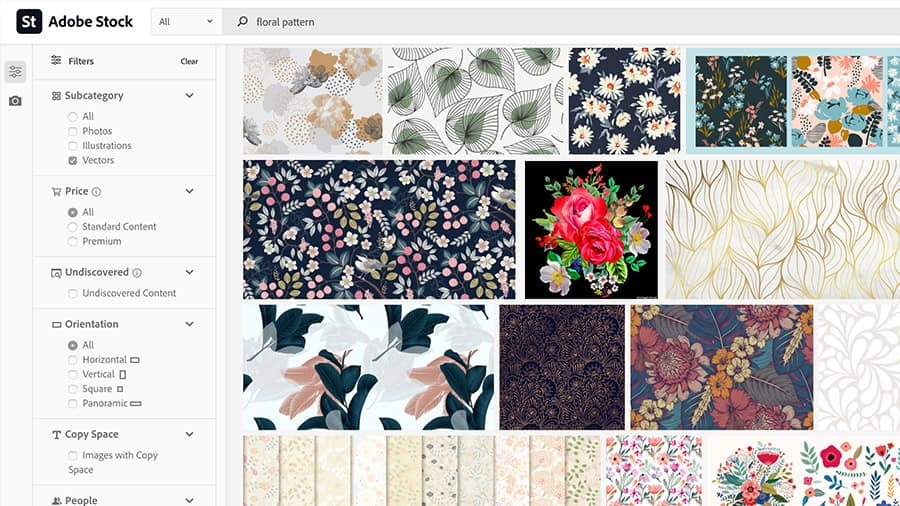Open the All asset type dropdown

coord(187,22)
